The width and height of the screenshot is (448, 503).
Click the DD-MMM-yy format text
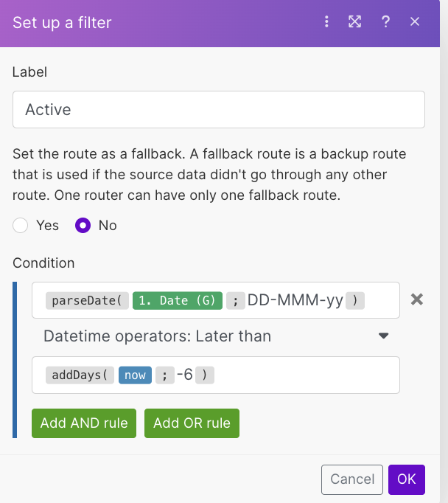295,301
